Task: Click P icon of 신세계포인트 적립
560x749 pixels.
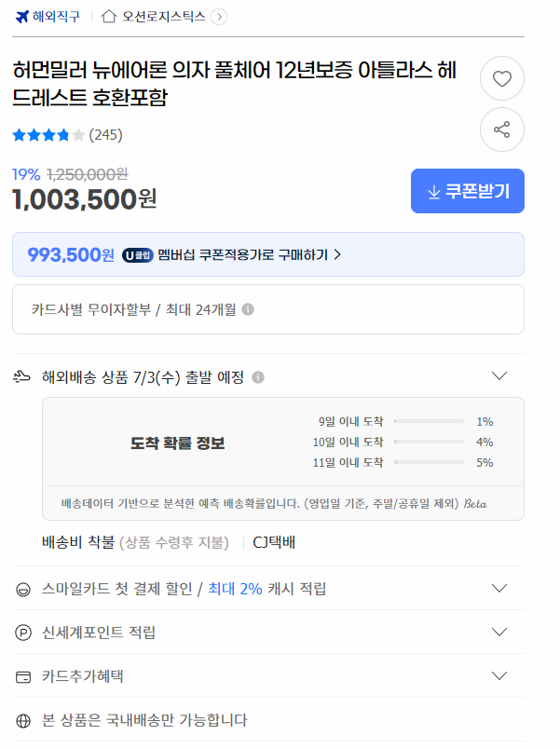Action: (23, 633)
